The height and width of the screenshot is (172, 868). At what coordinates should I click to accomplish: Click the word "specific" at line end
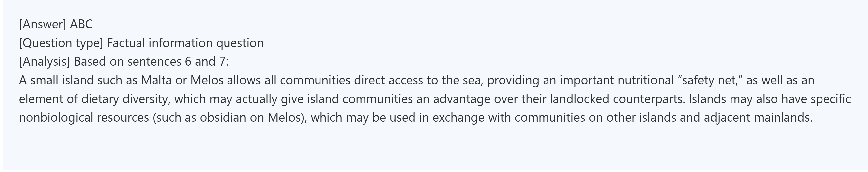coord(831,99)
